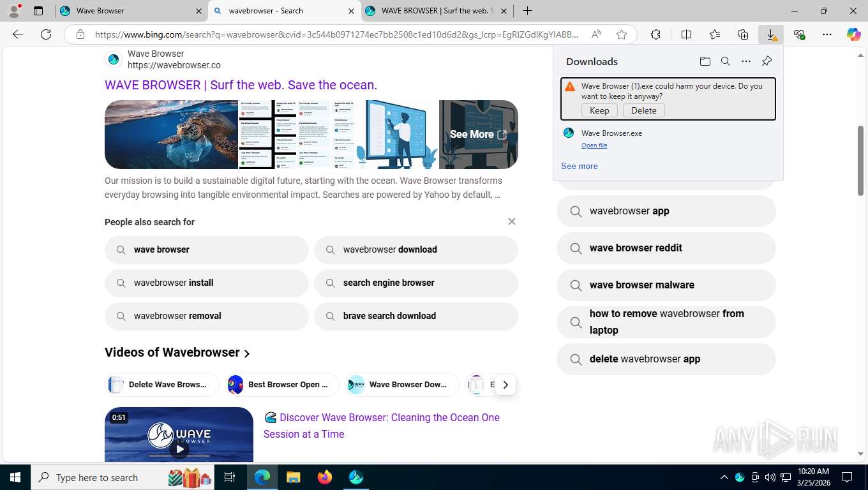Click See more in Downloads panel
Screen dimensions: 868x490
(580, 166)
